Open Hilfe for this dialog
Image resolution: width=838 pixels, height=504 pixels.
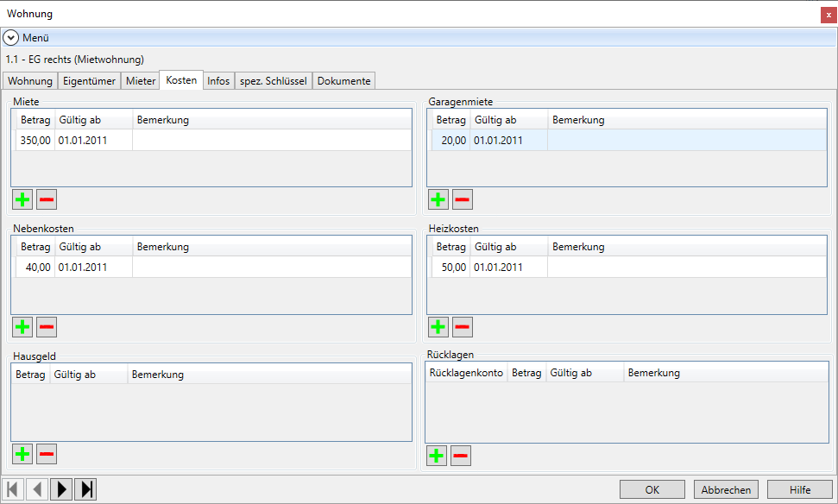pos(799,489)
